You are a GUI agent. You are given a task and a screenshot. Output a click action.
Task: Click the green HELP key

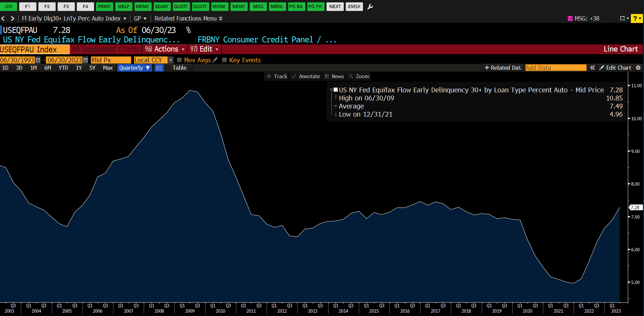[x=124, y=6]
